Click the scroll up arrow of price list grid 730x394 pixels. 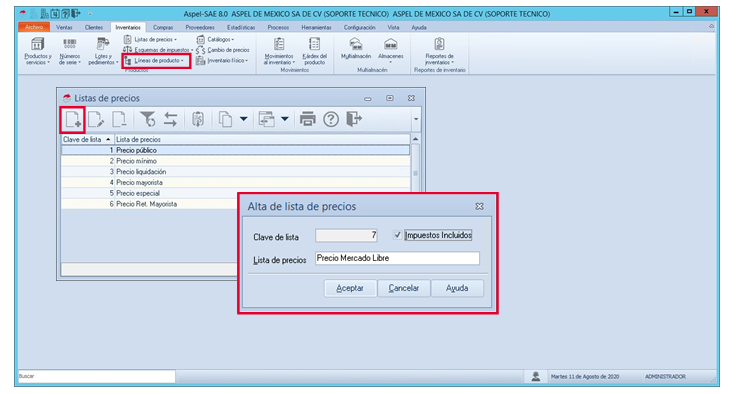[x=415, y=139]
